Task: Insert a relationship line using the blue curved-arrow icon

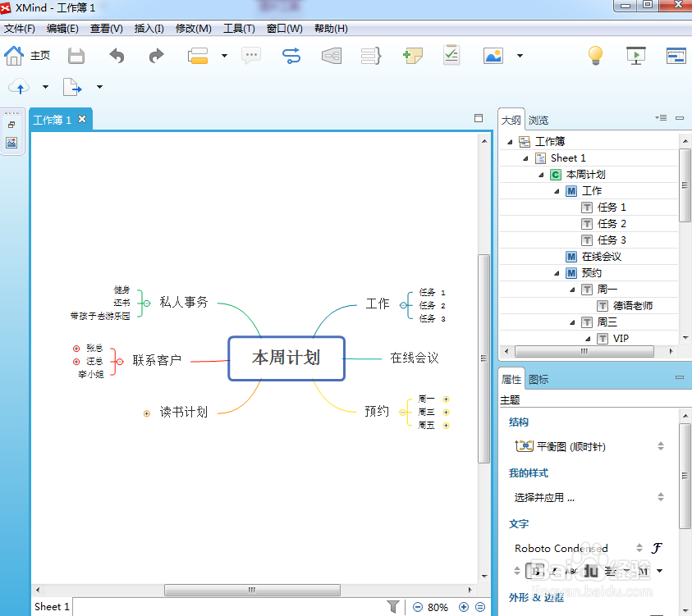Action: (x=291, y=56)
